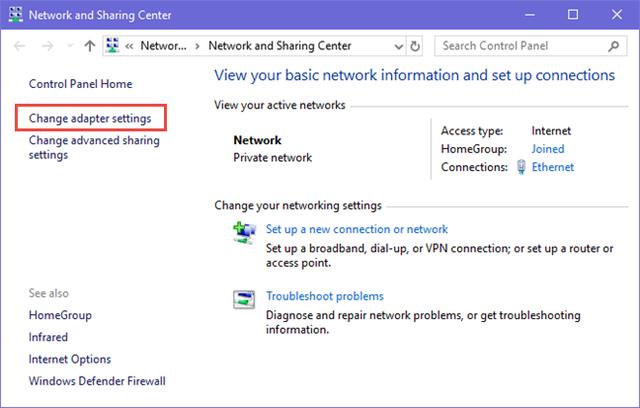Image resolution: width=640 pixels, height=408 pixels.
Task: Open the Recent locations dropdown arrow
Action: pos(69,46)
